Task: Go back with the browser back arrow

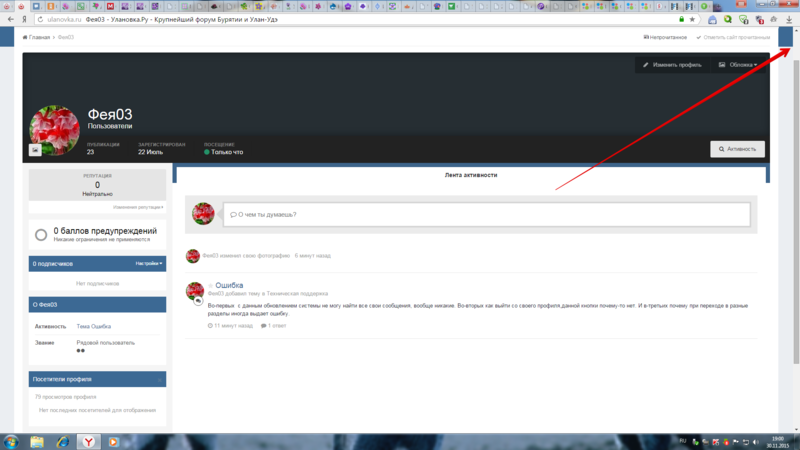Action: pyautogui.click(x=11, y=19)
